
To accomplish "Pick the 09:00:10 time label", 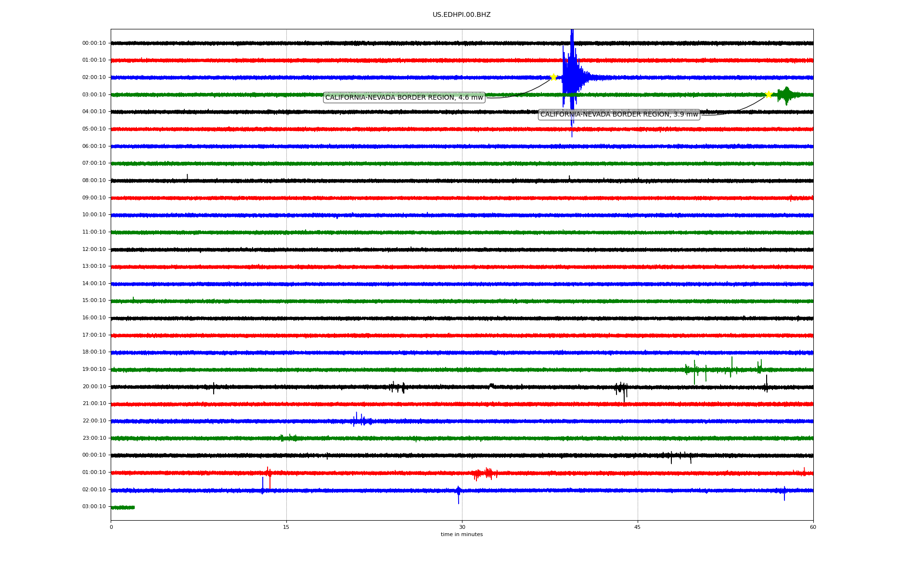I will pyautogui.click(x=94, y=198).
